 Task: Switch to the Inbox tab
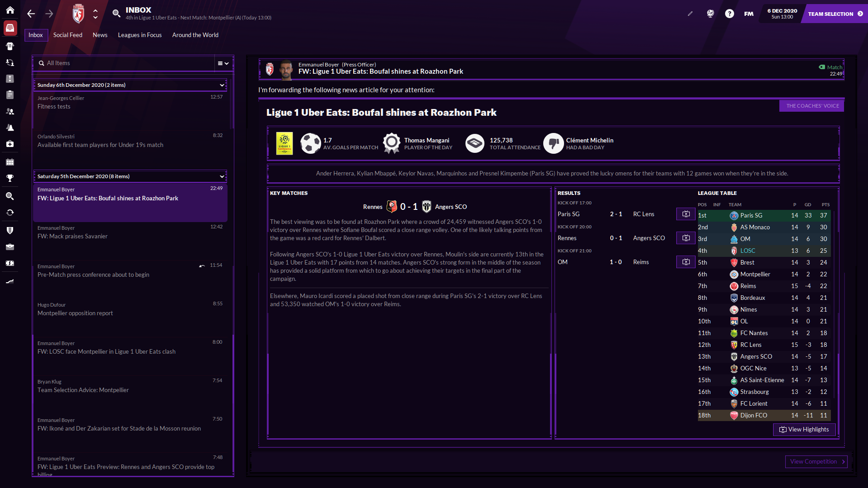36,35
